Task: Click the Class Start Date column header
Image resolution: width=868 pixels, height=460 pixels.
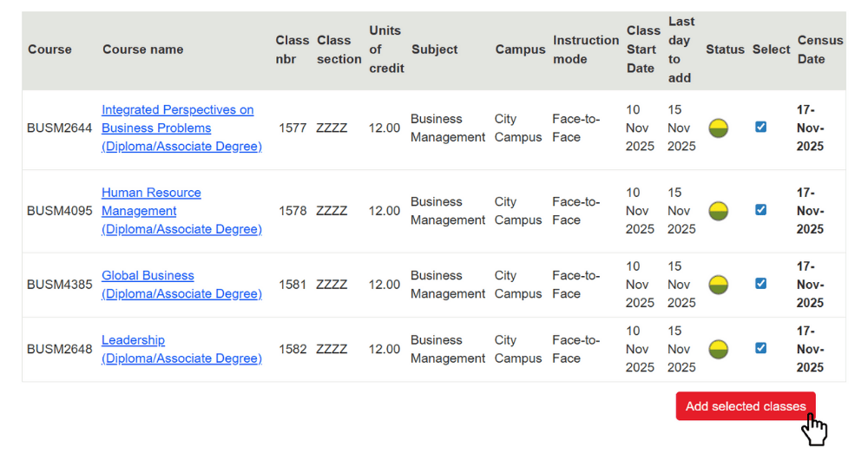Action: point(642,49)
